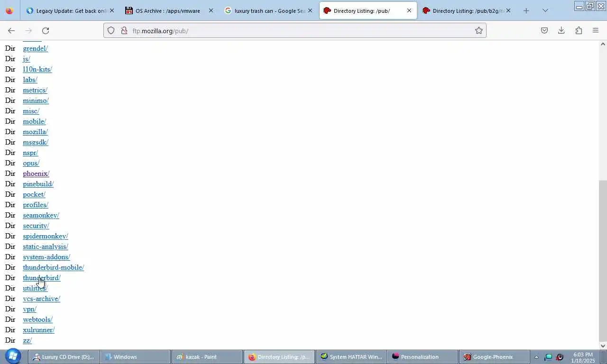Close the Directory Listing /pub/b2g tab
The image size is (607, 364).
click(x=508, y=10)
